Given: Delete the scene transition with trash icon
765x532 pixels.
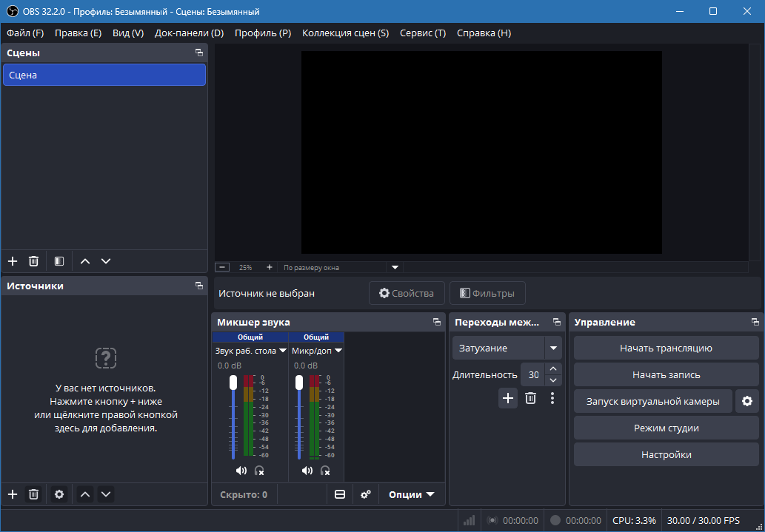Looking at the screenshot, I should pos(530,398).
